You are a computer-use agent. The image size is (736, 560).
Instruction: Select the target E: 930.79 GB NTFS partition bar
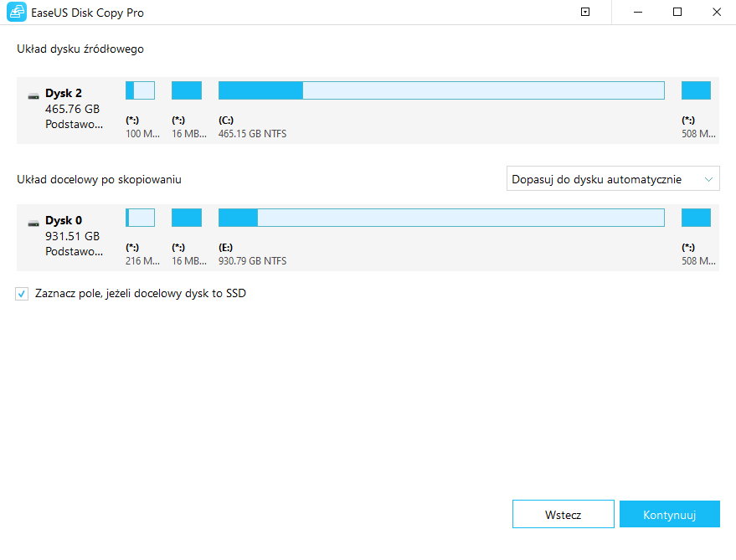[441, 218]
